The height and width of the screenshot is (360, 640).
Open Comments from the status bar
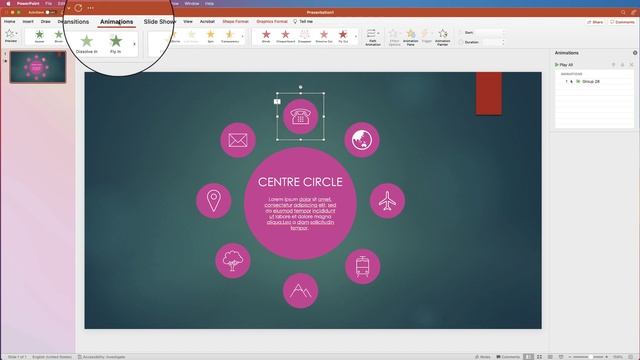click(x=508, y=357)
